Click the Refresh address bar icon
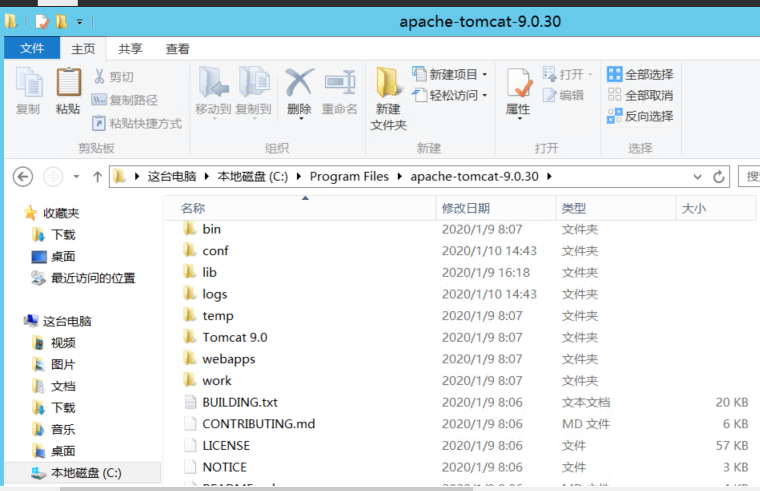760x491 pixels. tap(719, 177)
